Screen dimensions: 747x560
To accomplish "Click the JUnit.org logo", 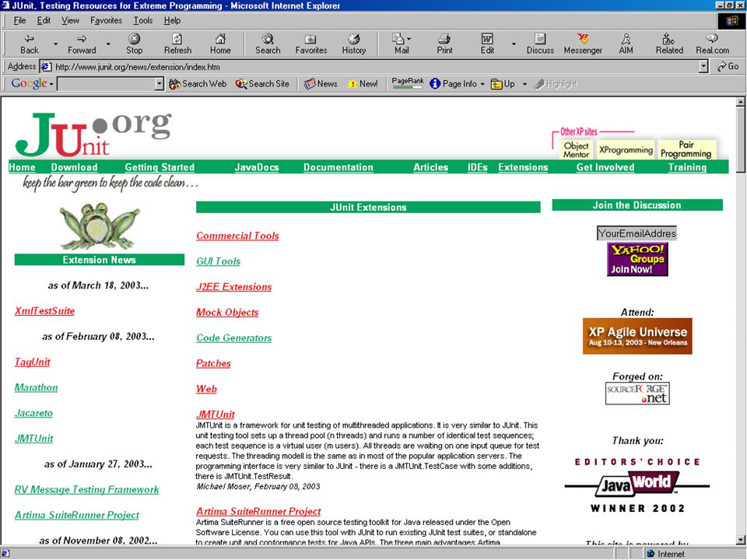I will point(93,135).
